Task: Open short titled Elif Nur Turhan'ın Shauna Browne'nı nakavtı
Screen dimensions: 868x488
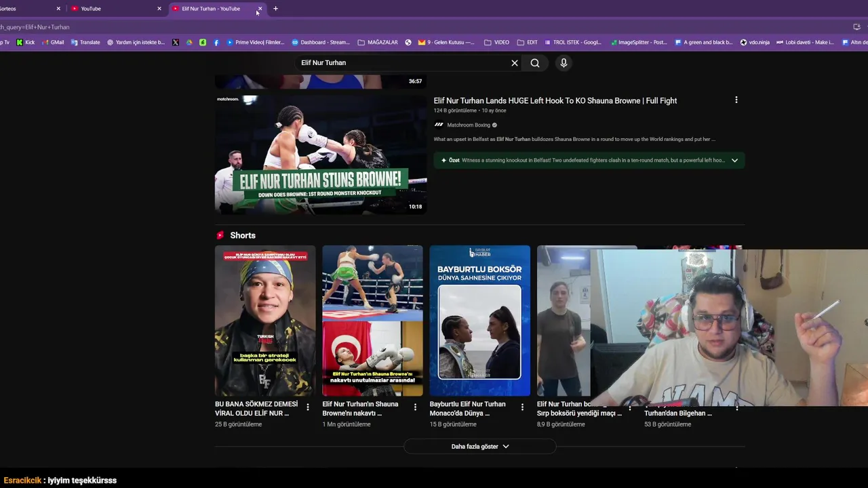Action: click(x=361, y=408)
